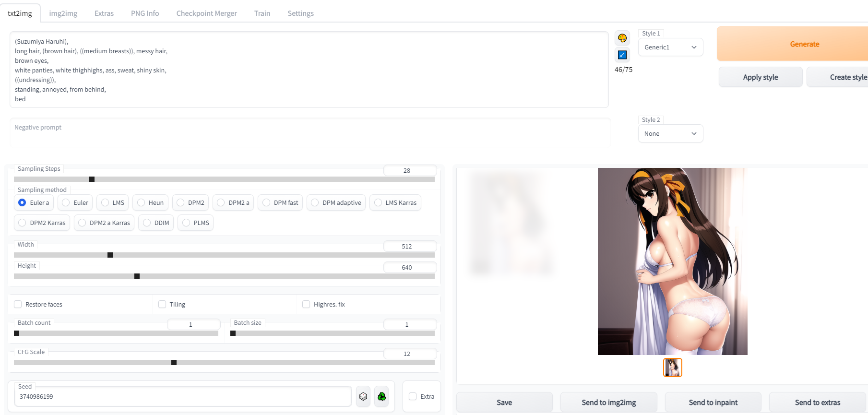The height and width of the screenshot is (415, 868).
Task: Go to the Train tab
Action: [262, 13]
